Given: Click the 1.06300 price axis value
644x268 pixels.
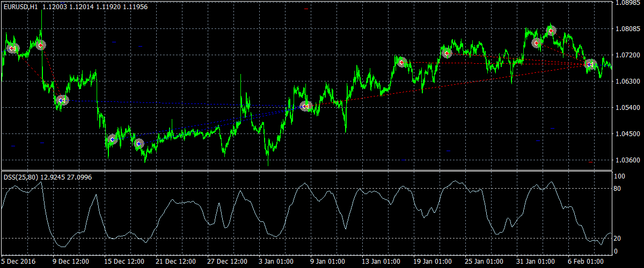Looking at the screenshot, I should tap(627, 81).
